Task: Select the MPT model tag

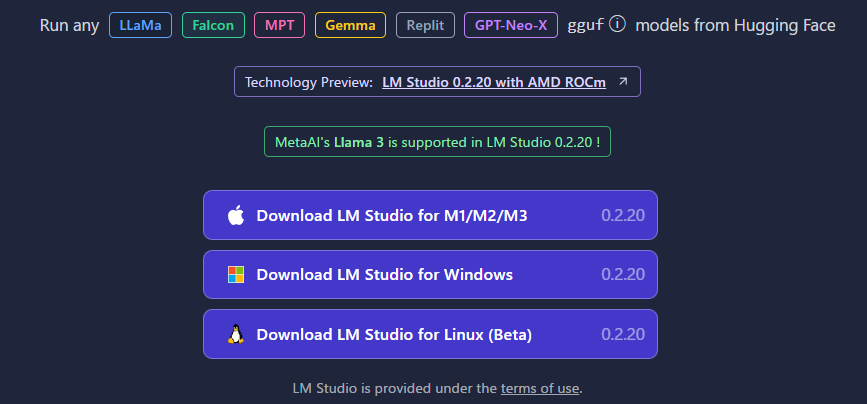Action: 279,25
